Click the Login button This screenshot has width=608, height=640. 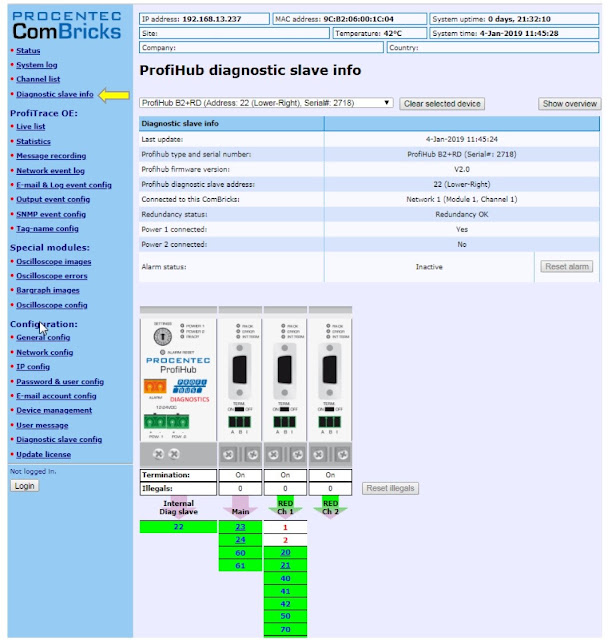coord(24,486)
